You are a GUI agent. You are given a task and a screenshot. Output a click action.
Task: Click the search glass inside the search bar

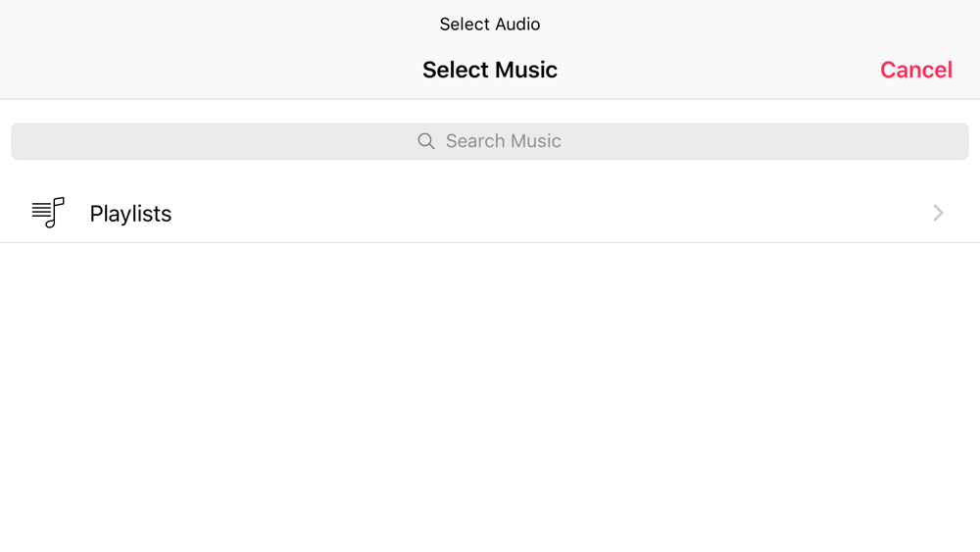click(426, 141)
